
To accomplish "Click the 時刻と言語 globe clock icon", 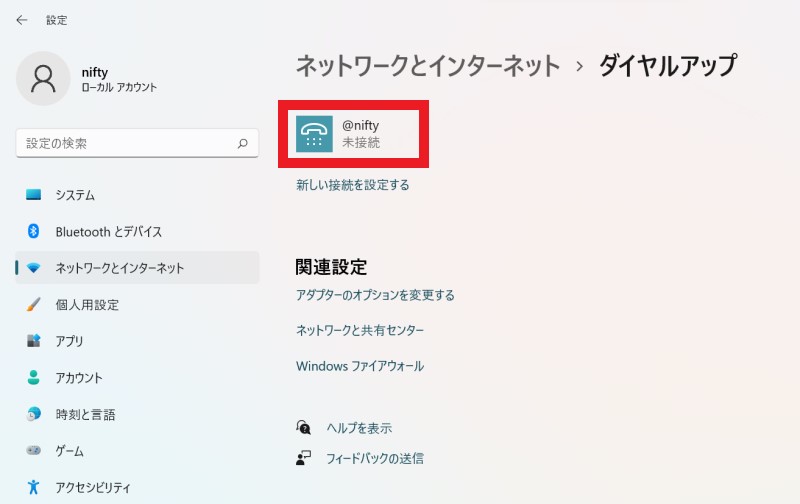I will point(34,414).
